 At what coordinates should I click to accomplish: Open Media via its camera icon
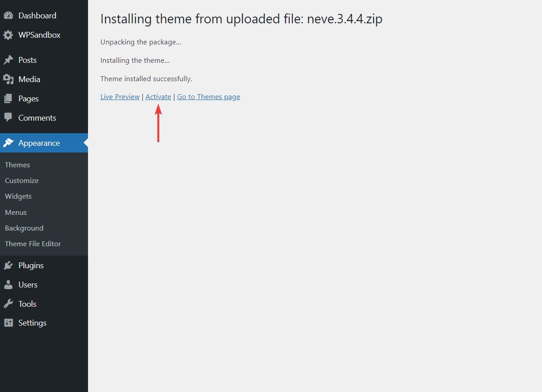click(9, 79)
